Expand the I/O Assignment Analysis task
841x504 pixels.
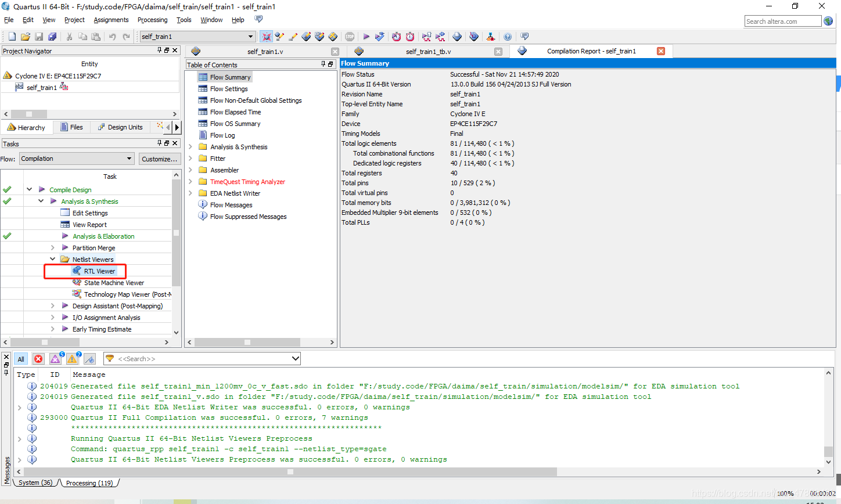[52, 318]
